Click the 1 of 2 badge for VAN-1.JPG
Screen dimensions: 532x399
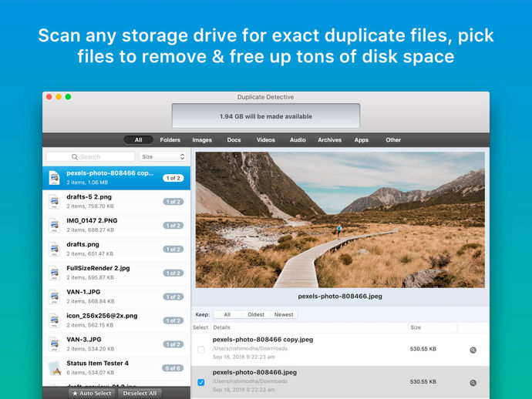click(173, 297)
